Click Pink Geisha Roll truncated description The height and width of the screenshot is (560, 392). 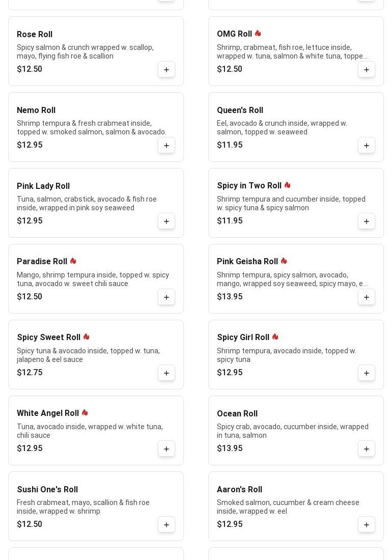click(x=292, y=279)
